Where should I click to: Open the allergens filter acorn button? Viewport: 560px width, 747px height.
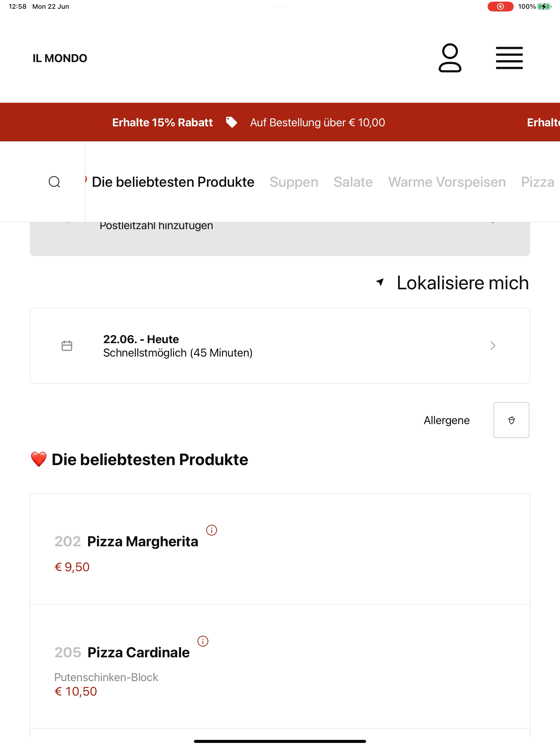click(x=511, y=420)
